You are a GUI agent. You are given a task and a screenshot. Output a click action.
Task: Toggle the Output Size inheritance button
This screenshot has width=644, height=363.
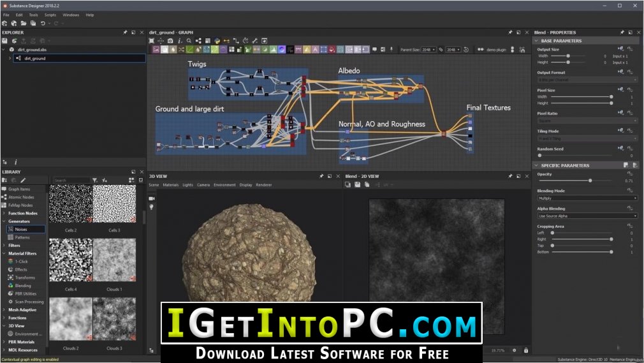pos(620,49)
